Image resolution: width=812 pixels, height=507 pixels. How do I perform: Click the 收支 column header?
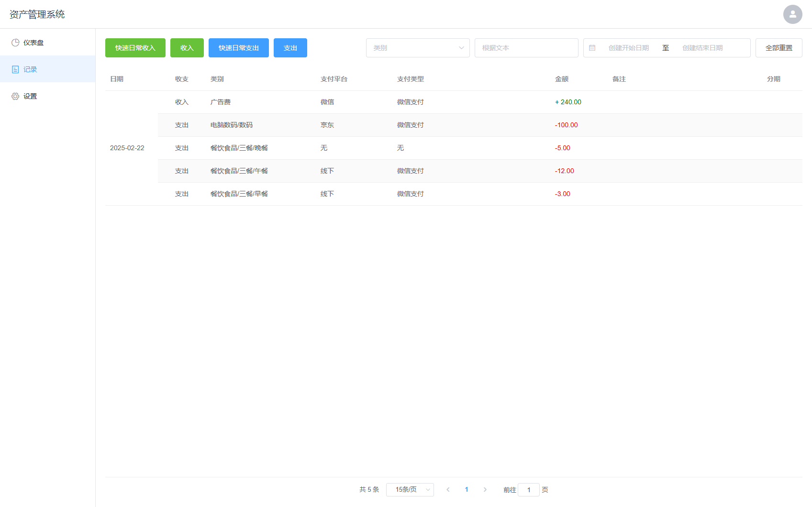coord(182,79)
